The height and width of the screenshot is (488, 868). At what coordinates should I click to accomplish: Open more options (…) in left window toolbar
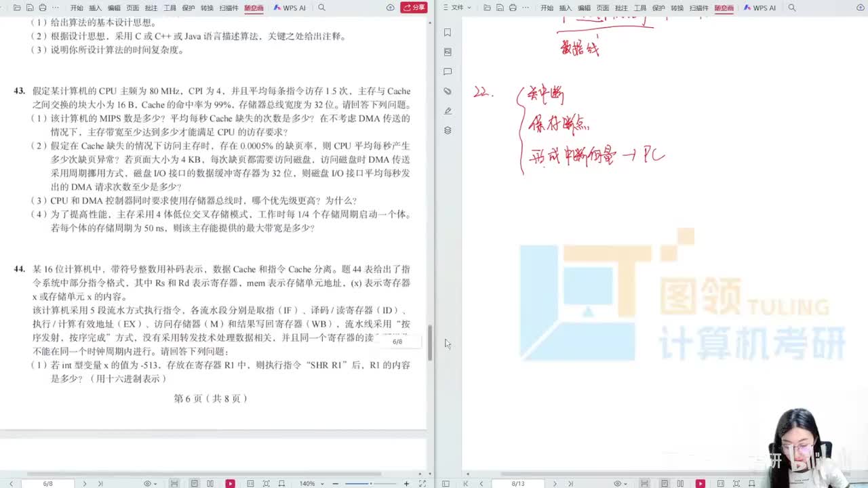56,7
